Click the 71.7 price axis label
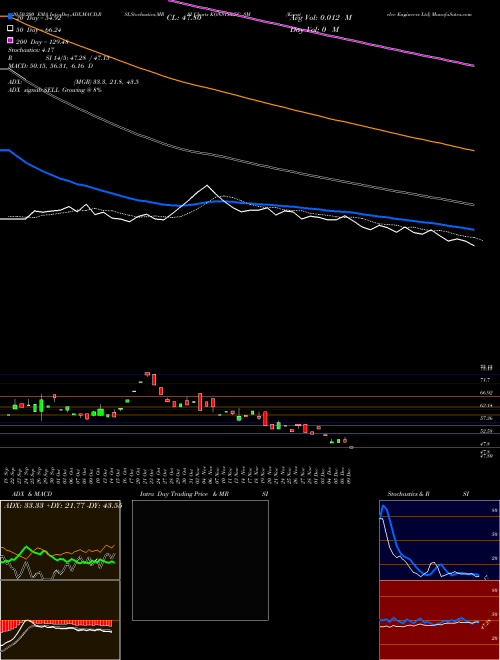Viewport: 500px width, 660px height. (x=485, y=380)
